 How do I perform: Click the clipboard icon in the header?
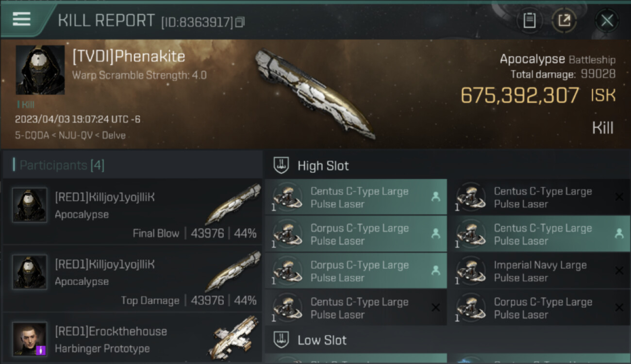tap(529, 20)
